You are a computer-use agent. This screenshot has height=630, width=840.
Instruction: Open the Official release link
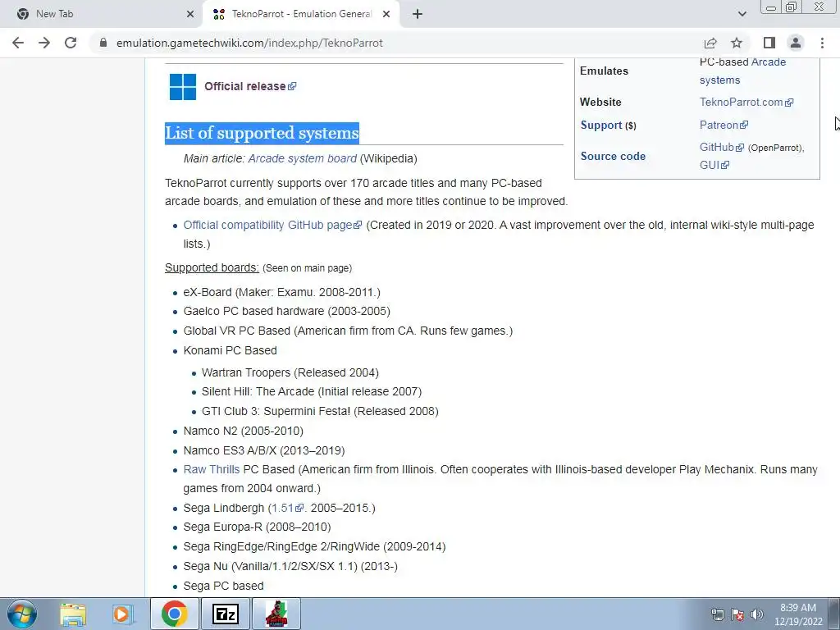[249, 86]
